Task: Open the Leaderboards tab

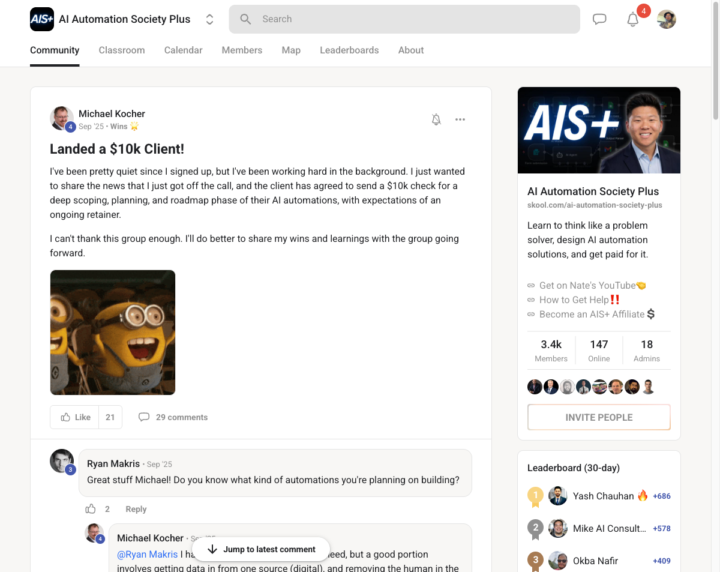Action: pos(349,50)
